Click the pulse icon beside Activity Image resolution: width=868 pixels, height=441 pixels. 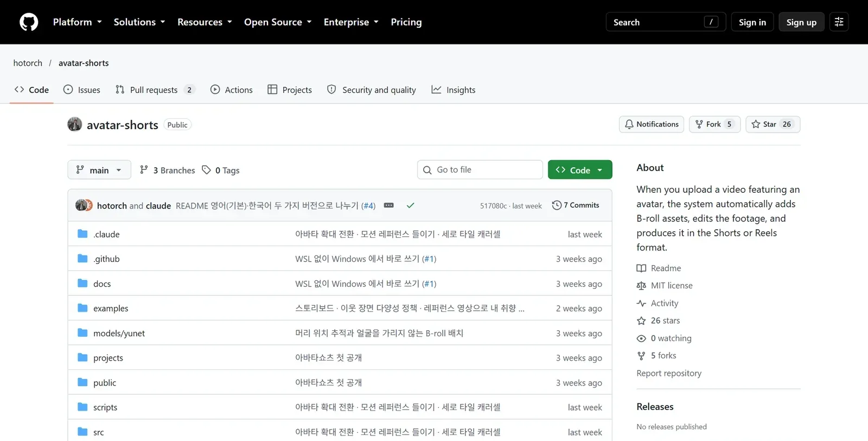pyautogui.click(x=641, y=303)
